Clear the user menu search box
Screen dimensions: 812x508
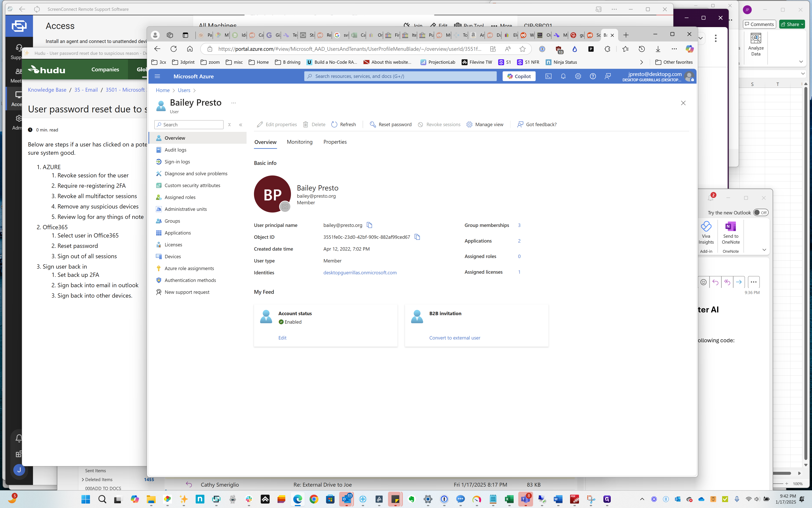229,125
